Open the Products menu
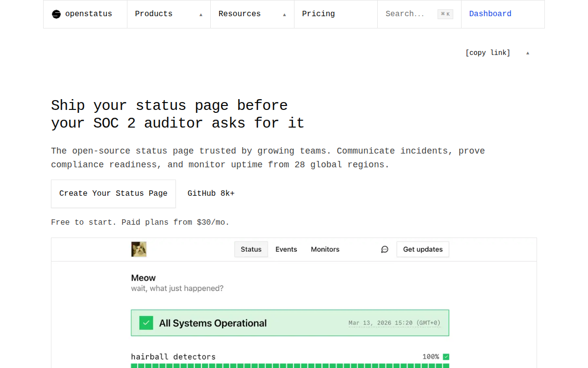 coord(169,14)
